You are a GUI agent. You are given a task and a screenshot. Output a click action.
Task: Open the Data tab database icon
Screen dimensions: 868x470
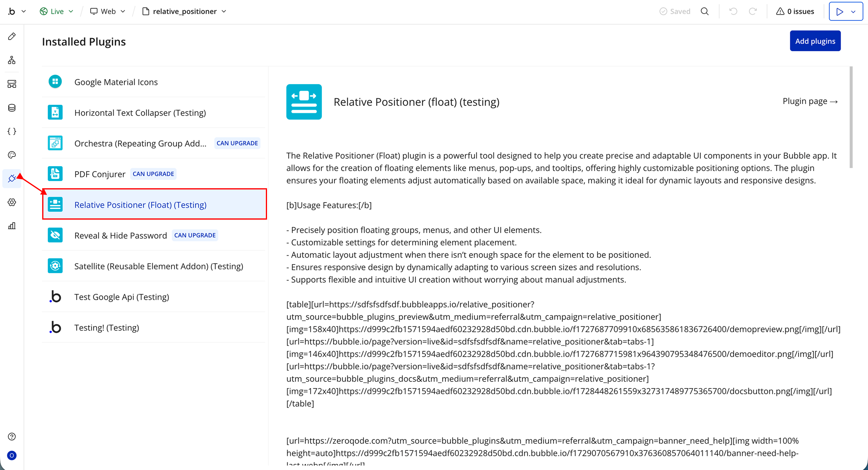pyautogui.click(x=12, y=108)
